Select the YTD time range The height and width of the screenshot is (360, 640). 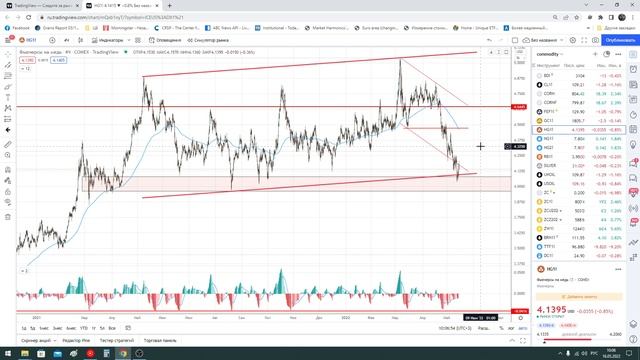click(84, 328)
